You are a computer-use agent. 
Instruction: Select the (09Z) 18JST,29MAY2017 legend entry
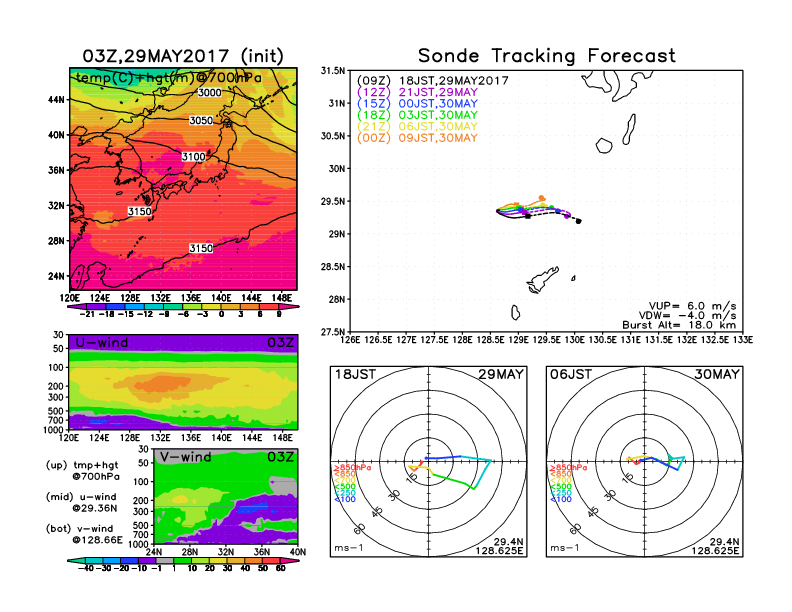point(433,80)
